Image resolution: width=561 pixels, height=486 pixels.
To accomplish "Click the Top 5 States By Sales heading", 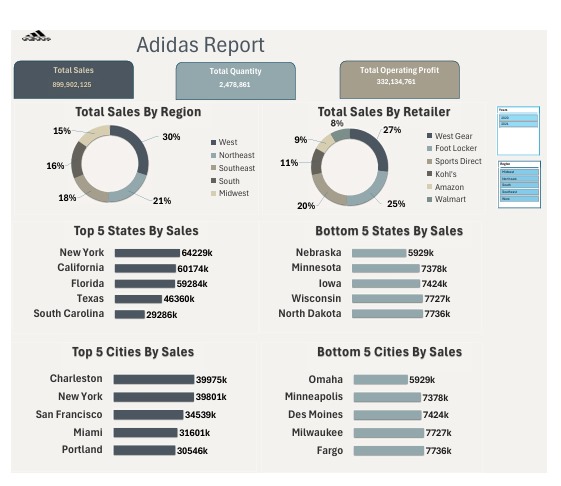I will [x=136, y=231].
